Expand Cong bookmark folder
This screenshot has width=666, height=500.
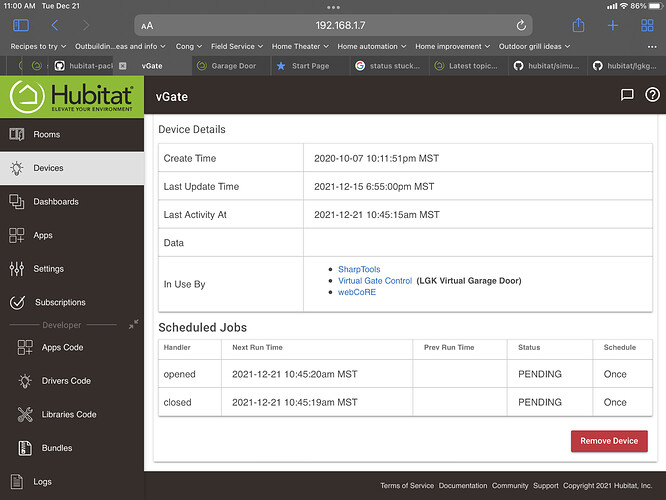point(189,46)
